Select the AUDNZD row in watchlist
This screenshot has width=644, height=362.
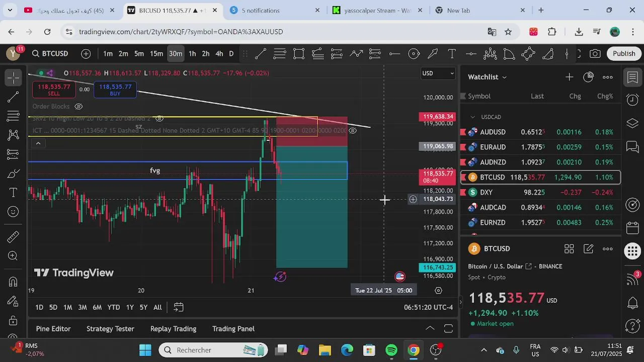(540, 162)
